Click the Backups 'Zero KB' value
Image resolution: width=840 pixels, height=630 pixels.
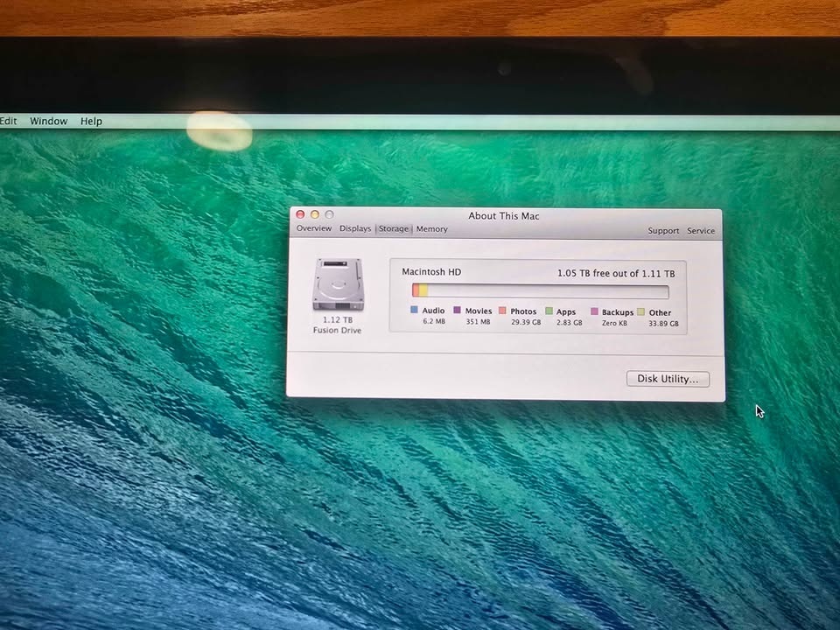614,323
